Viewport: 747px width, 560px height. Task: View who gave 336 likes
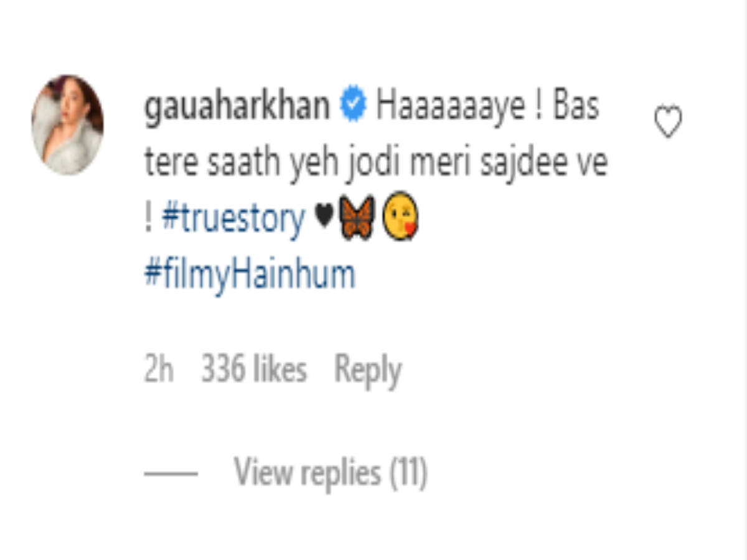[x=254, y=370]
